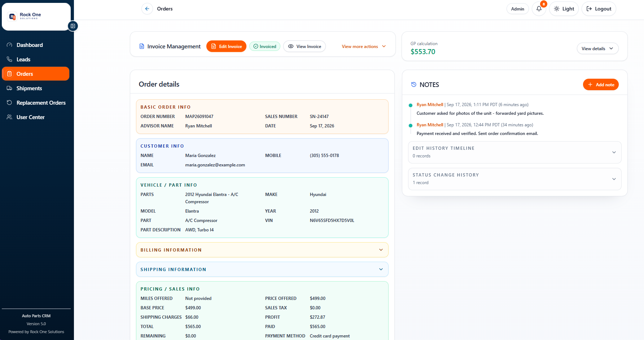The width and height of the screenshot is (644, 340).
Task: Click the Notes history clock icon
Action: [x=414, y=84]
